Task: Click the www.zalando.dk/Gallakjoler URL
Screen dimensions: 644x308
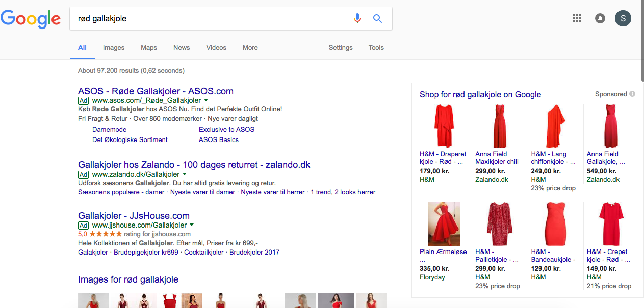Action: point(136,174)
